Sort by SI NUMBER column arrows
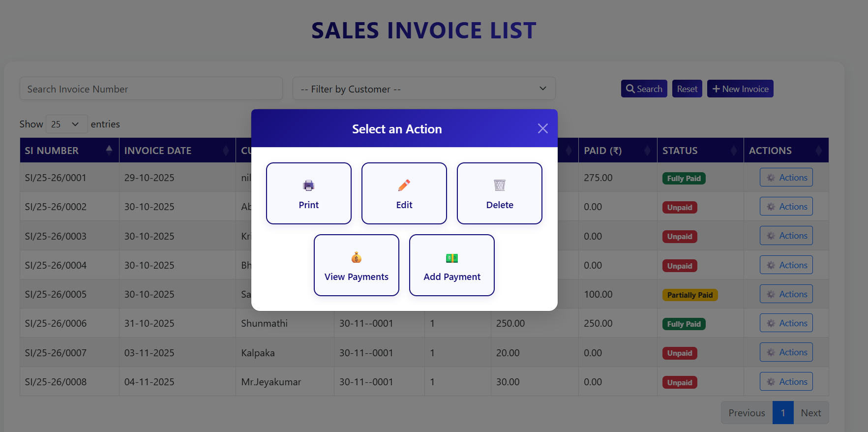Image resolution: width=868 pixels, height=432 pixels. pyautogui.click(x=109, y=150)
